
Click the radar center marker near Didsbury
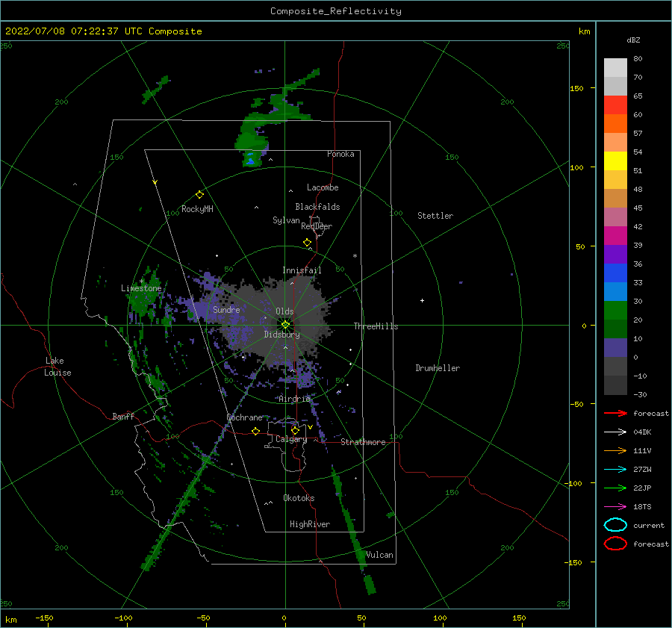pyautogui.click(x=285, y=325)
